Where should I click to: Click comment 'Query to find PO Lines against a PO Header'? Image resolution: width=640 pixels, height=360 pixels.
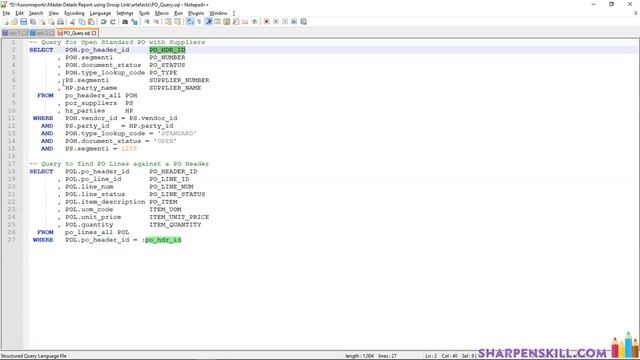point(125,164)
